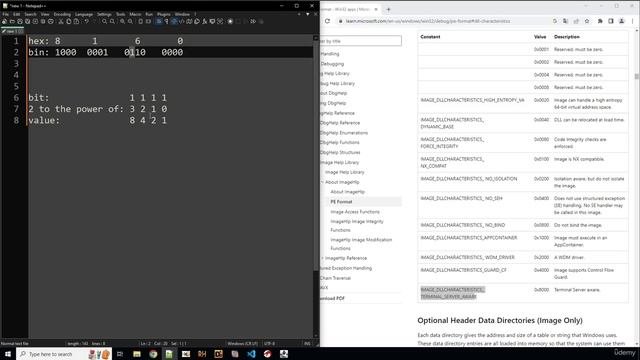Screen dimensions: 640x360
Task: Open 'Image Access Functions' sidebar link
Action: point(355,212)
